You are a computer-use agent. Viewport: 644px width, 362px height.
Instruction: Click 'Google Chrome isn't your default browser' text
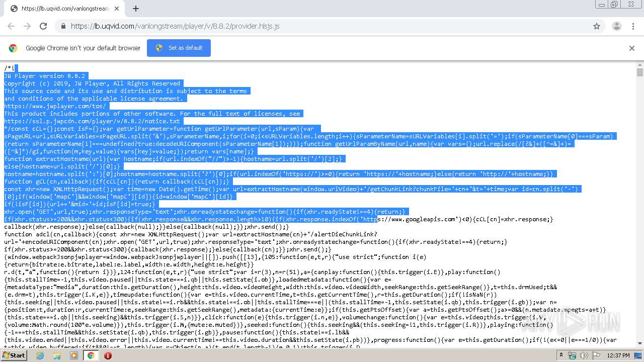[x=83, y=48]
